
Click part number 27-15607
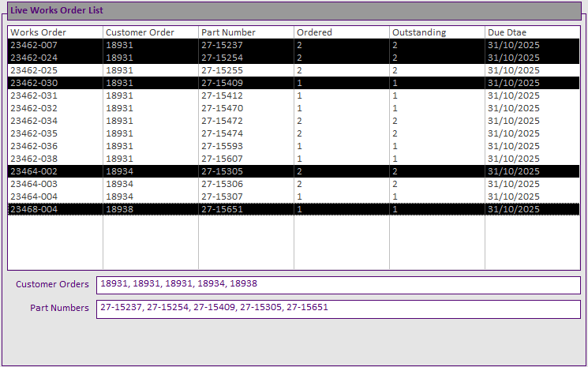pyautogui.click(x=222, y=159)
